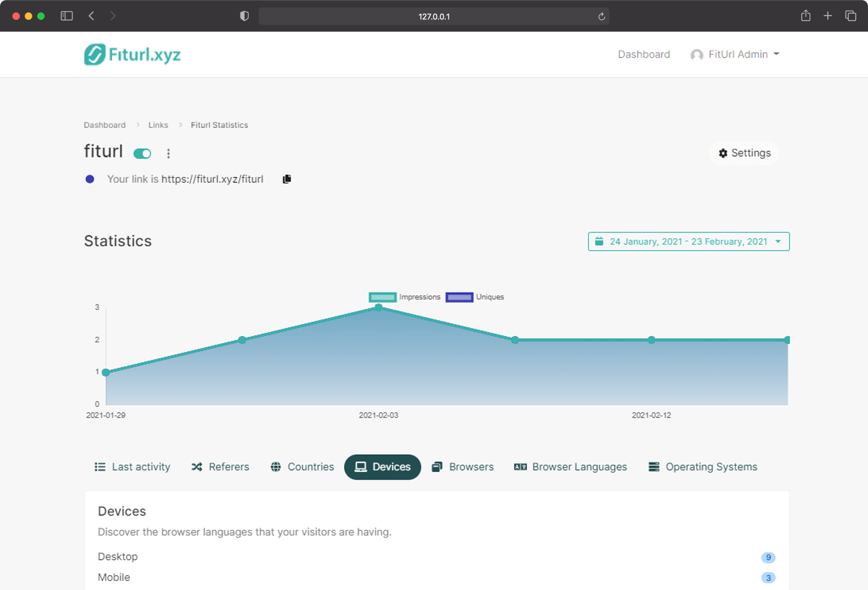Click the calendar icon in the date range
The height and width of the screenshot is (590, 868).
point(600,241)
